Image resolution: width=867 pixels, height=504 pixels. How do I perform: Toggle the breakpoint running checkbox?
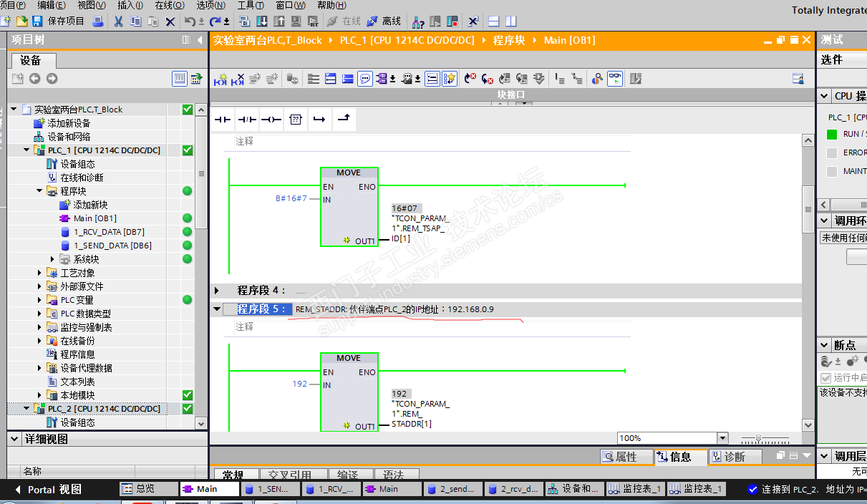coord(825,377)
